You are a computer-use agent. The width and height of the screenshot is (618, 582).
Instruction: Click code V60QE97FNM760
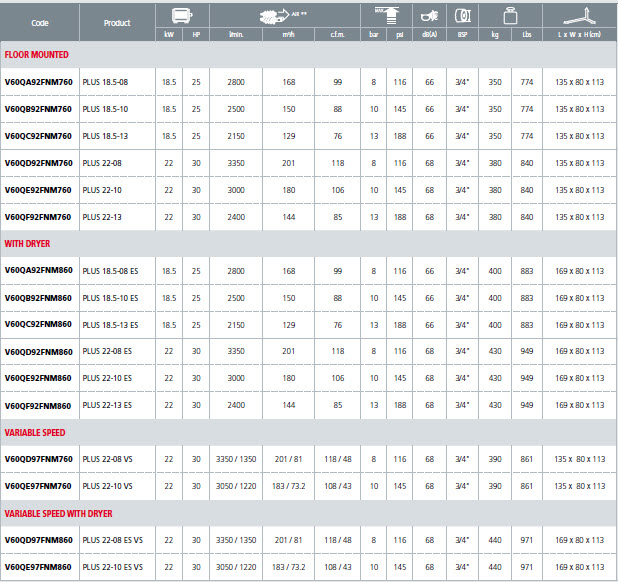[x=38, y=486]
